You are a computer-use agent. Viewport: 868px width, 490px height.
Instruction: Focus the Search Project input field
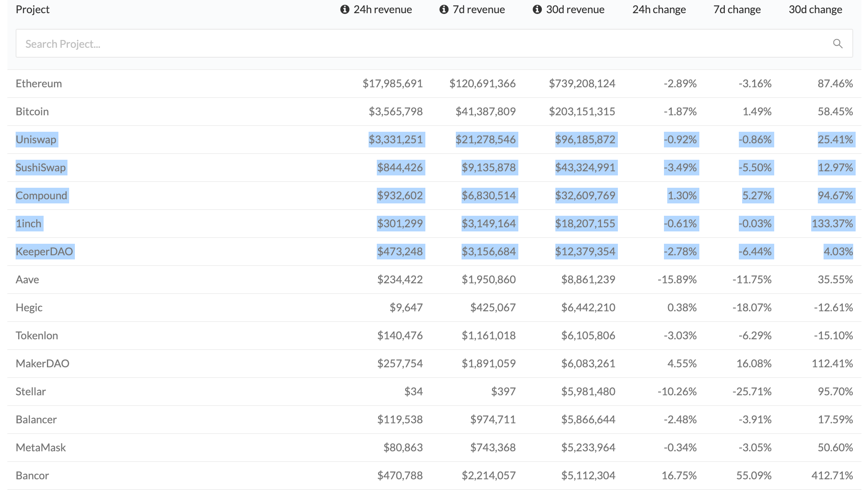(x=434, y=43)
